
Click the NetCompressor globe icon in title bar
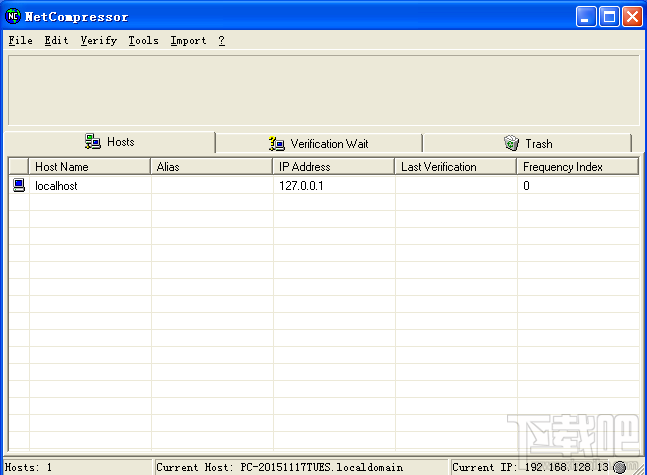coord(13,16)
